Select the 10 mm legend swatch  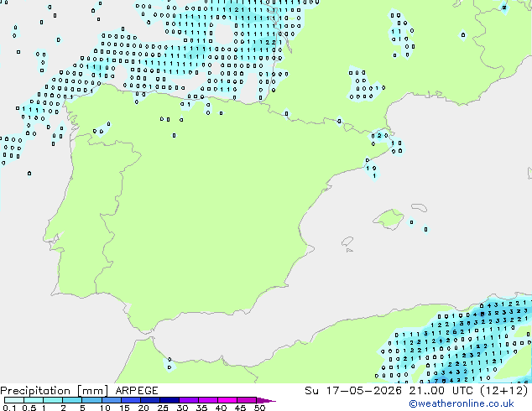111,400
